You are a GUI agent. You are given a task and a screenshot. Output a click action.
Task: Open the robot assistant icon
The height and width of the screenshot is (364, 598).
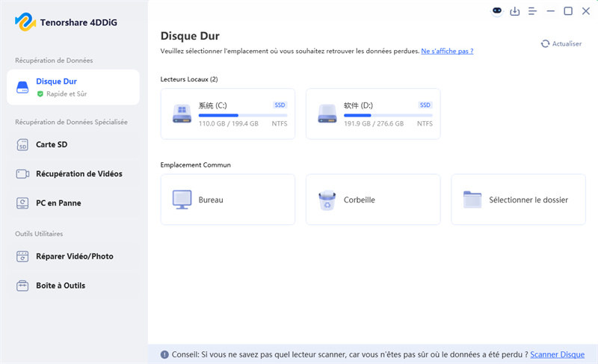click(x=497, y=11)
